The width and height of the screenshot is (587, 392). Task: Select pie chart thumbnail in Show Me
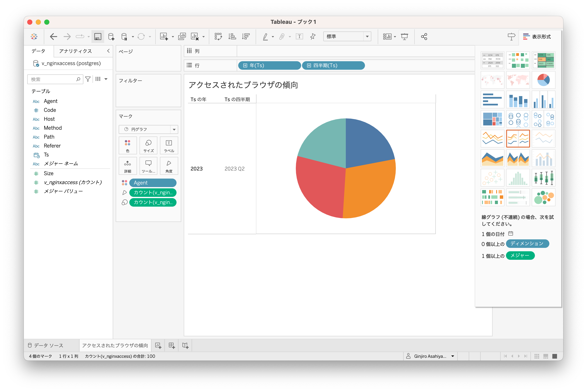click(543, 80)
